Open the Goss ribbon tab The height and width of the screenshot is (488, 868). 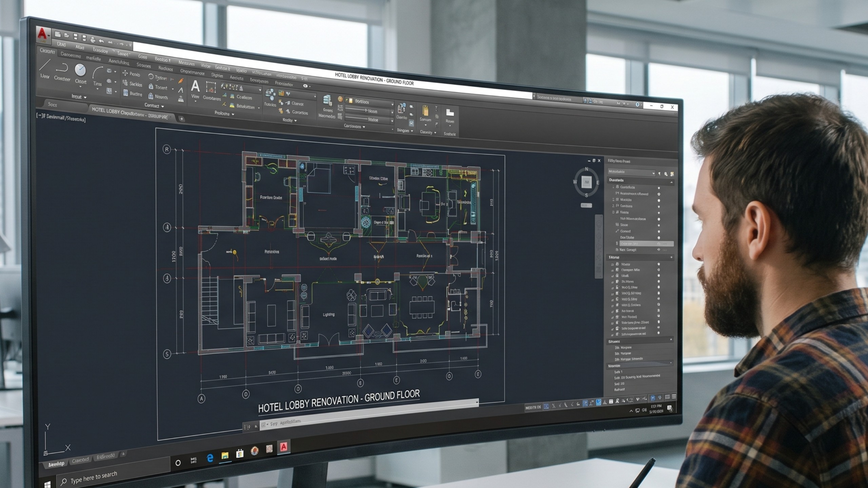tap(142, 57)
